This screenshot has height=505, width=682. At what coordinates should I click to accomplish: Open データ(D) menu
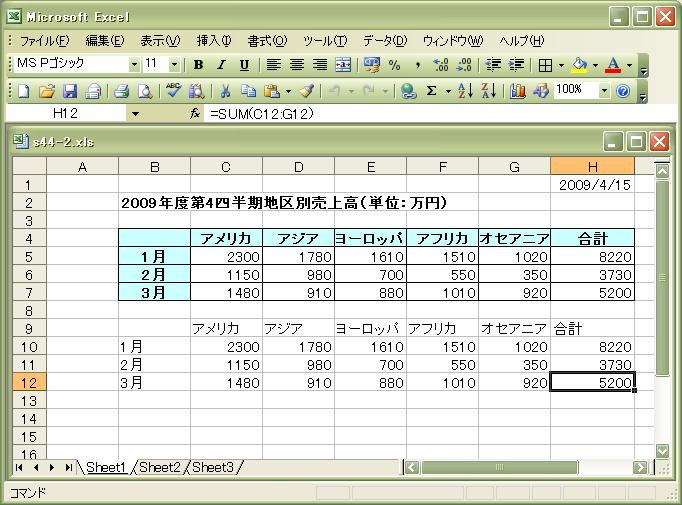(385, 41)
